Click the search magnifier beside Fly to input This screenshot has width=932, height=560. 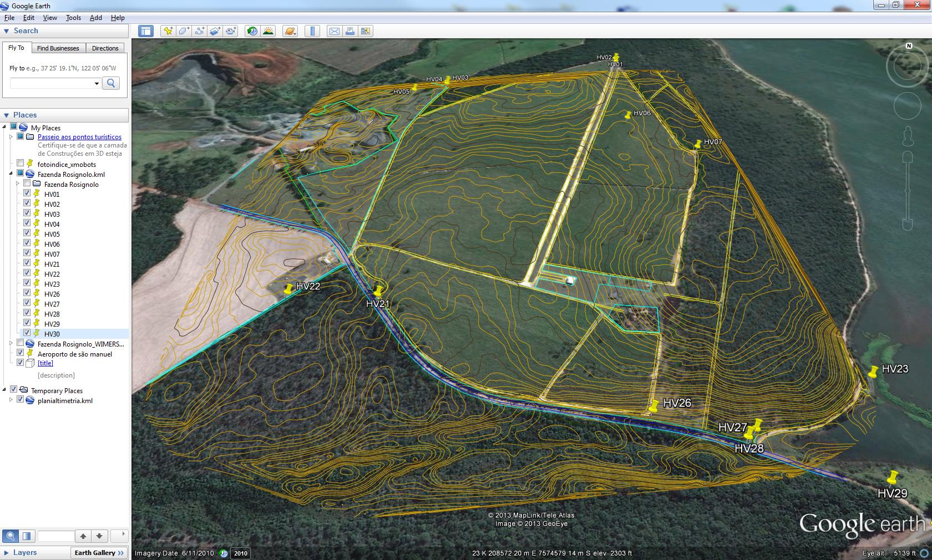point(111,83)
